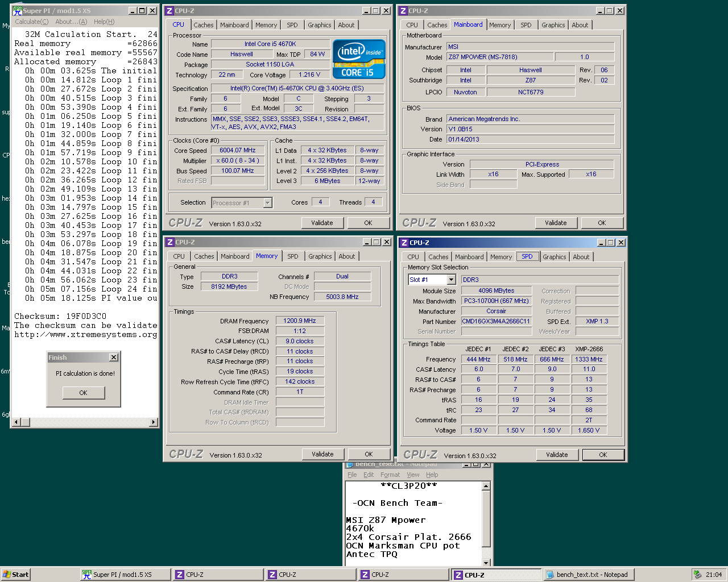Select SPD tab in Memory window
This screenshot has width=728, height=582.
click(292, 256)
